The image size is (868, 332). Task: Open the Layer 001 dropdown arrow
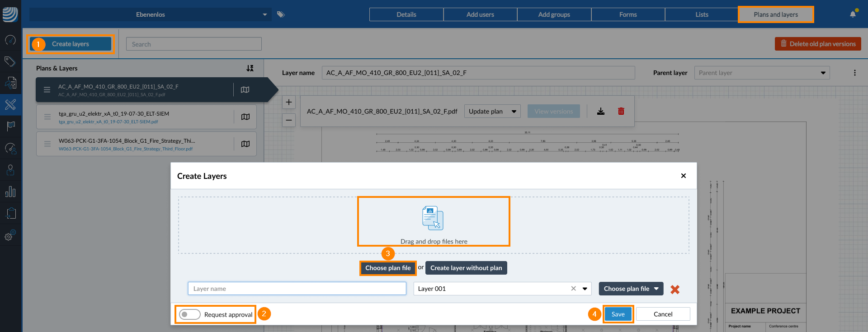tap(585, 289)
